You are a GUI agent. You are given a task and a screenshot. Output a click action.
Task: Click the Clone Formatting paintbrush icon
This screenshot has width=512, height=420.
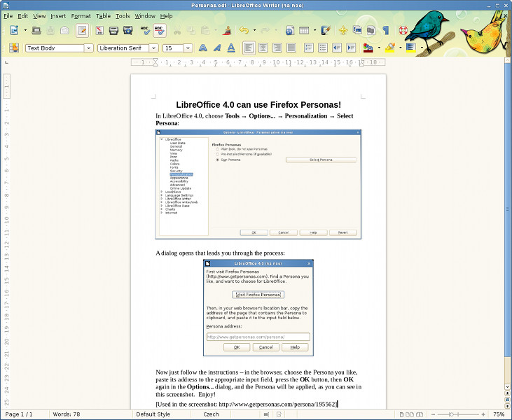[228, 31]
